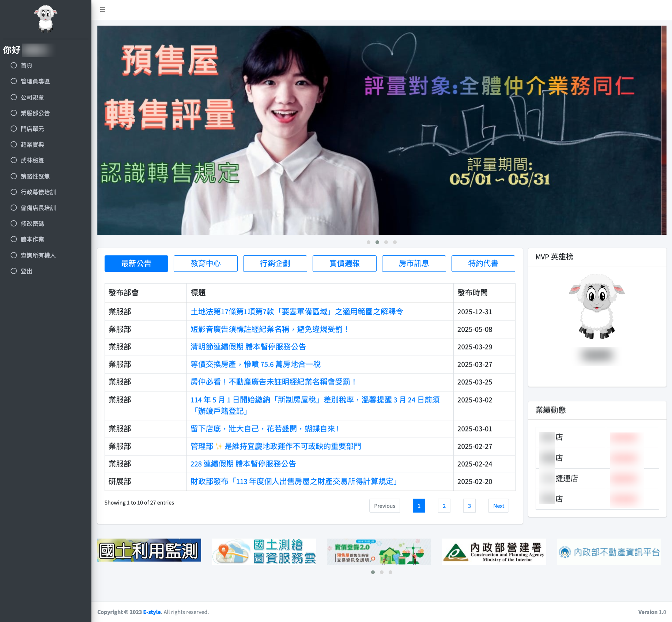Open the 清明節連續假期 謄本暫停服務公告 announcement
The image size is (672, 622).
(x=248, y=347)
